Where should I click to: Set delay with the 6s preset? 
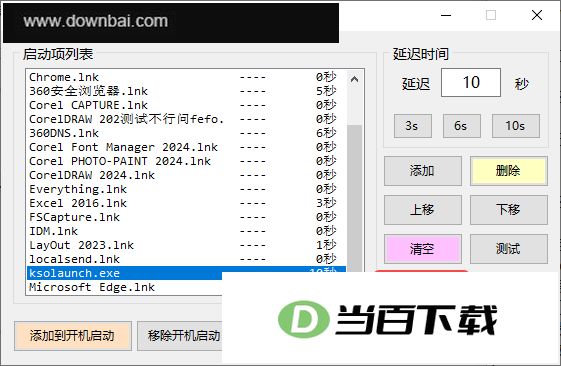[x=462, y=126]
